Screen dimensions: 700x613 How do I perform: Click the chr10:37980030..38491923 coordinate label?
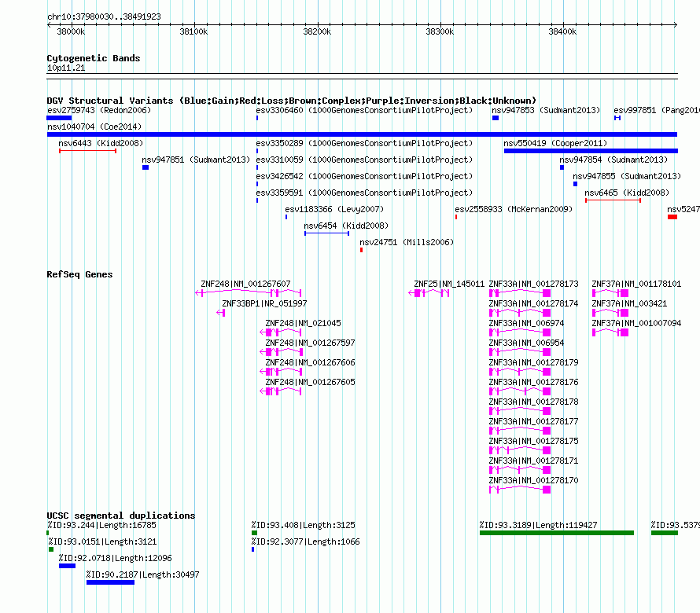(x=104, y=17)
